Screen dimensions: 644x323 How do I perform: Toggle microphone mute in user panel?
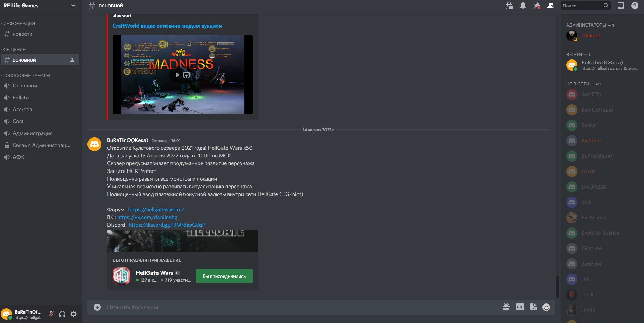pos(51,314)
